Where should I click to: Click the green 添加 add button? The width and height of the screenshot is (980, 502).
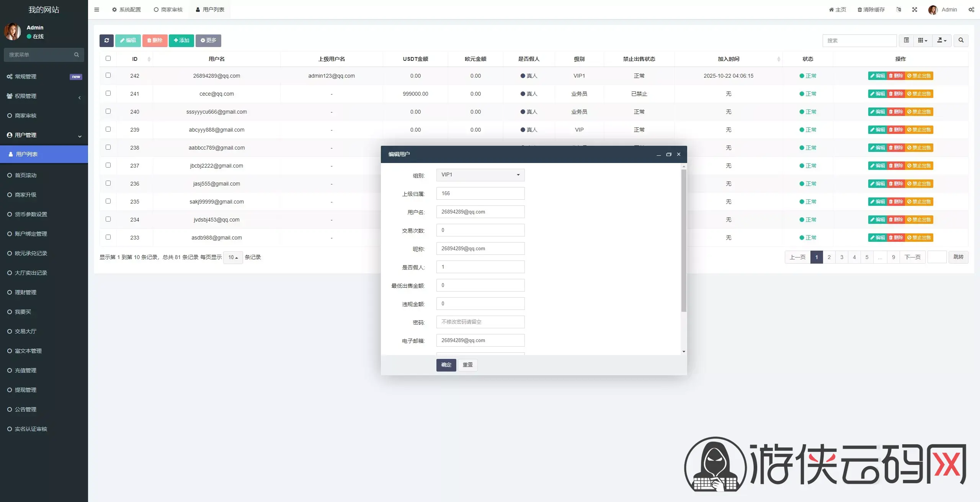(181, 40)
